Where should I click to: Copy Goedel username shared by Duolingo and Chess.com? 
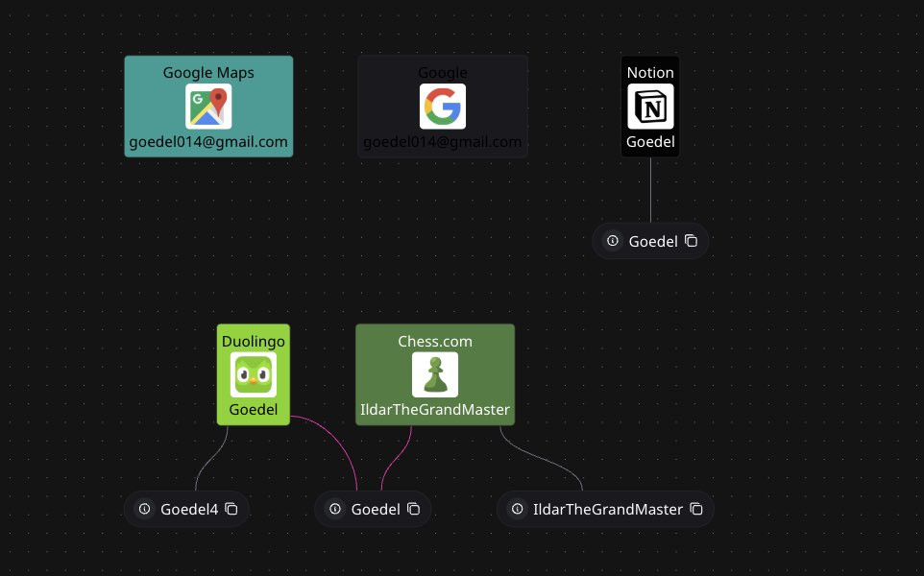pyautogui.click(x=414, y=509)
